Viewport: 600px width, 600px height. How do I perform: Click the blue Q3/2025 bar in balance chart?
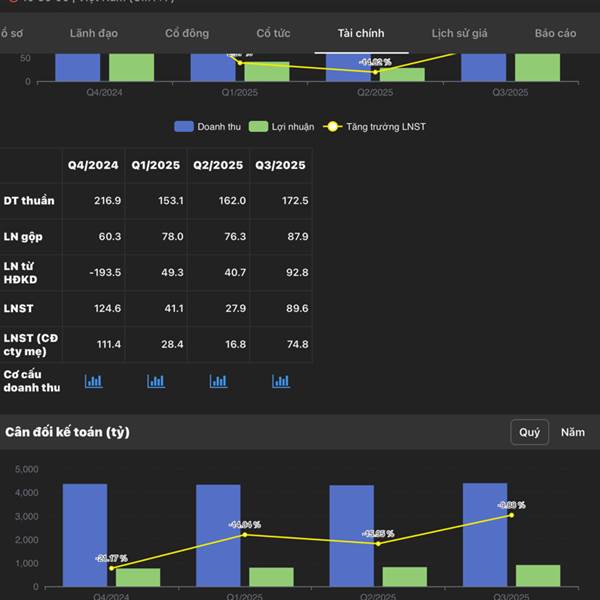click(x=485, y=535)
